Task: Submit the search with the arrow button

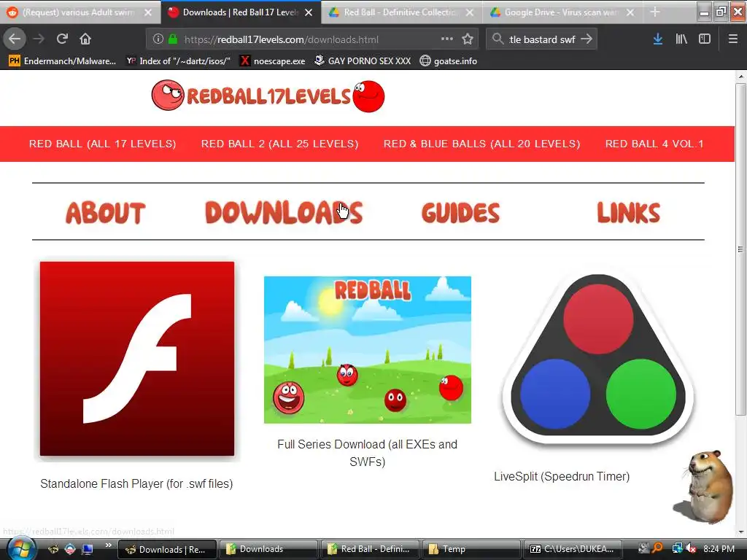Action: tap(587, 39)
